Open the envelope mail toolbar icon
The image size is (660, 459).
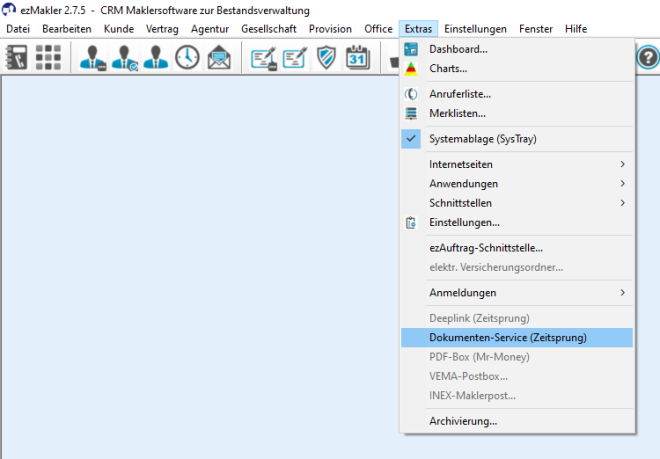click(x=219, y=58)
